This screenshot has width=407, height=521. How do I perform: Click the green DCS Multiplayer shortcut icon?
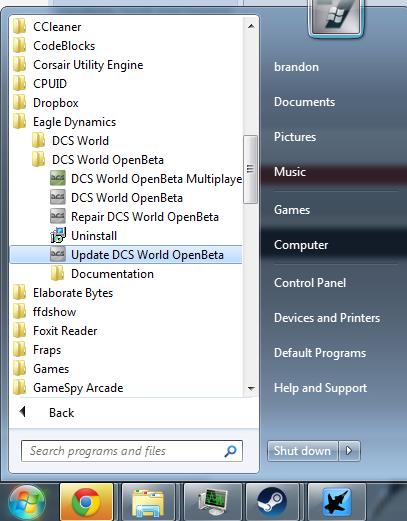tap(57, 178)
